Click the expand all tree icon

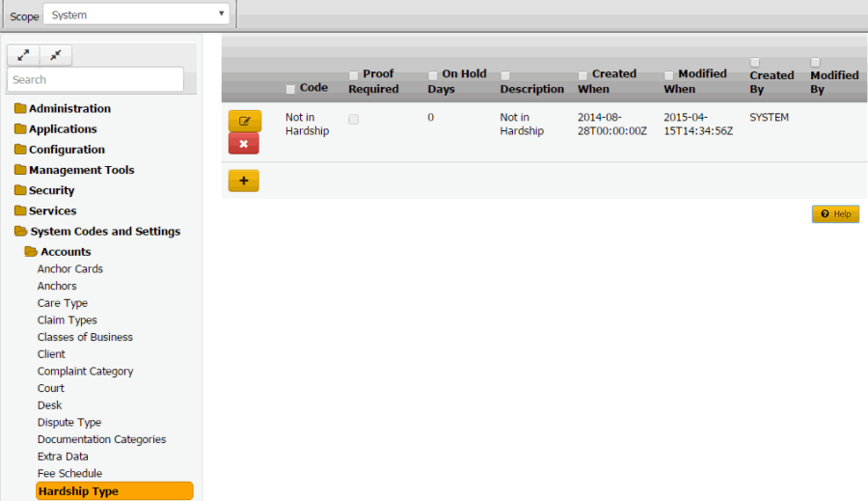click(x=23, y=56)
